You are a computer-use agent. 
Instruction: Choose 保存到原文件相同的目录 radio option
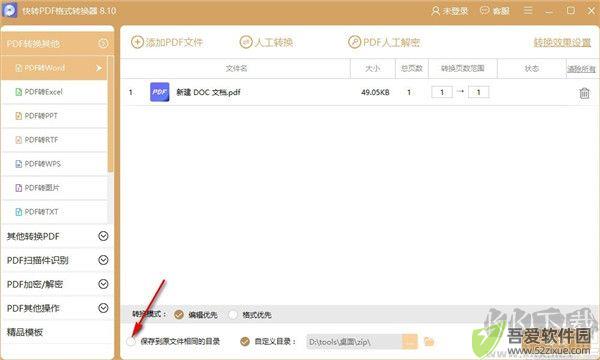coord(131,341)
